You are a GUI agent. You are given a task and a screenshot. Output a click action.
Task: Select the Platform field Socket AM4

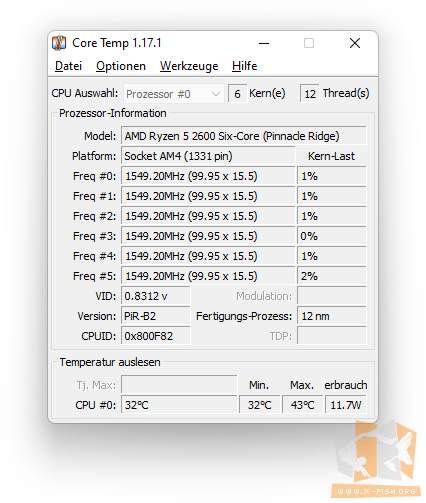208,156
